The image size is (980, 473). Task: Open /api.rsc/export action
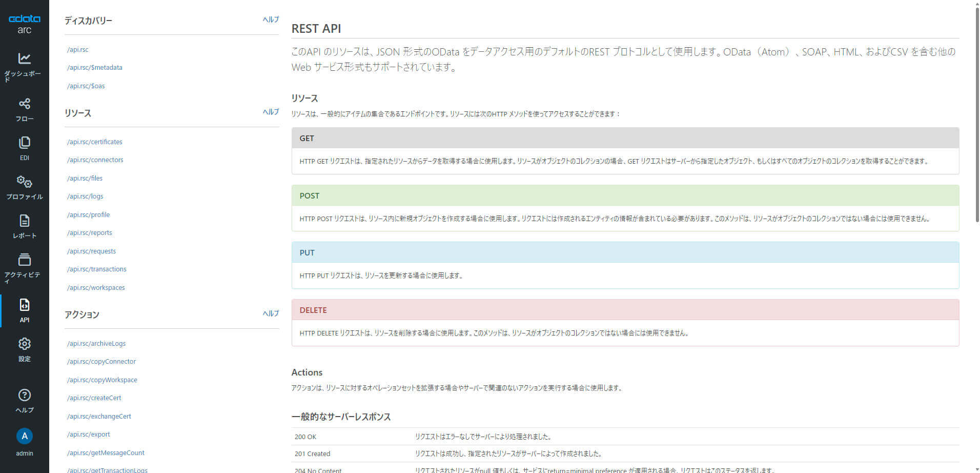[x=88, y=435]
